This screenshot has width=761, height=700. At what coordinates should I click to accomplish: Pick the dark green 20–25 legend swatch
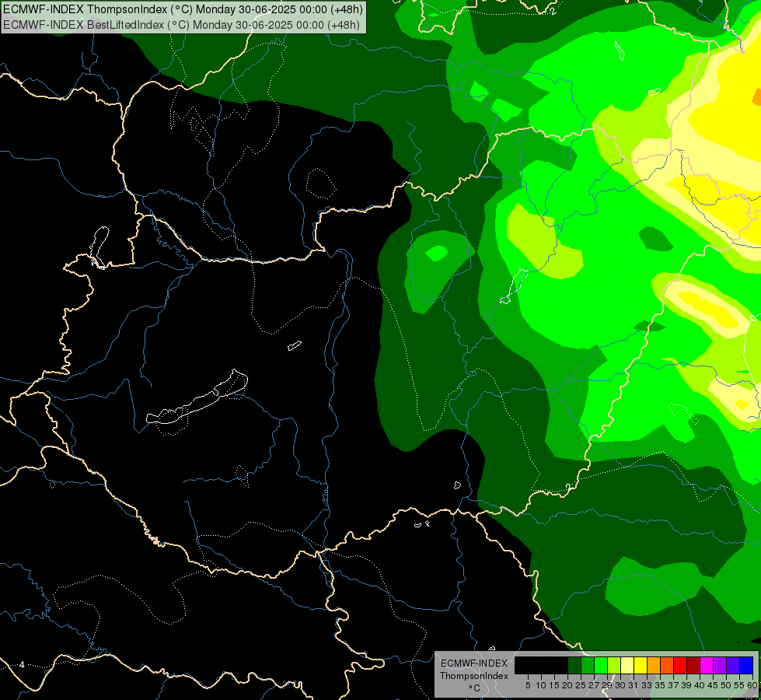574,665
